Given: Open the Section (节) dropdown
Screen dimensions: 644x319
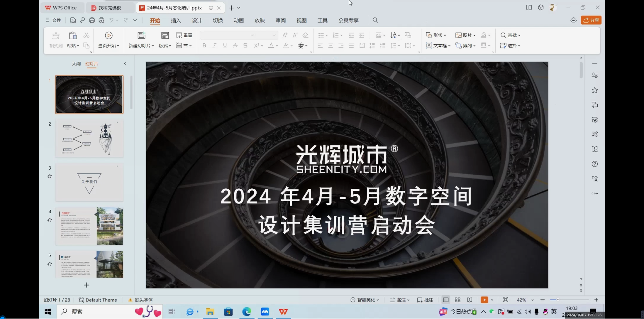Looking at the screenshot, I should coord(184,46).
